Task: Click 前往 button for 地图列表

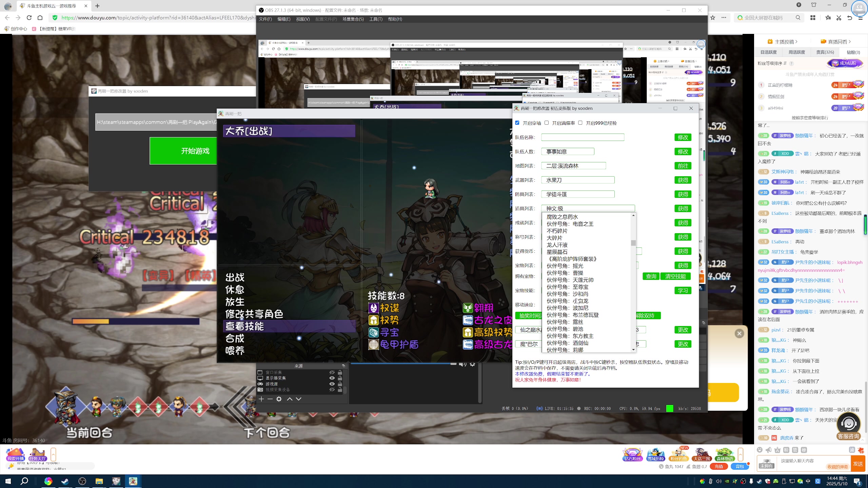Action: point(683,166)
